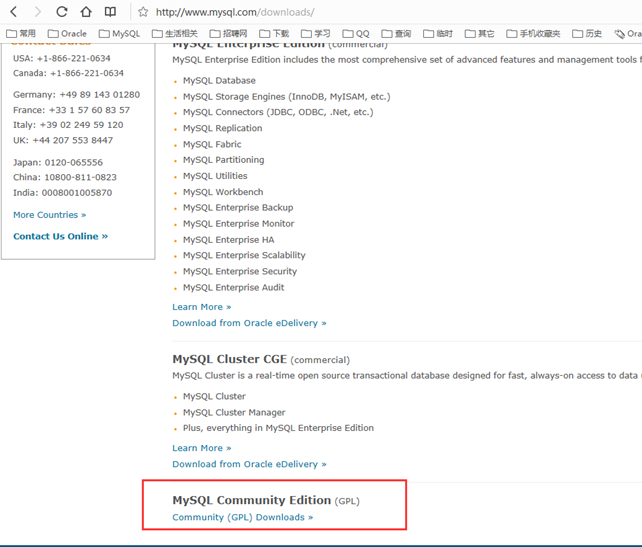The image size is (642, 547).
Task: Click Learn More under Enterprise Edition
Action: click(202, 307)
